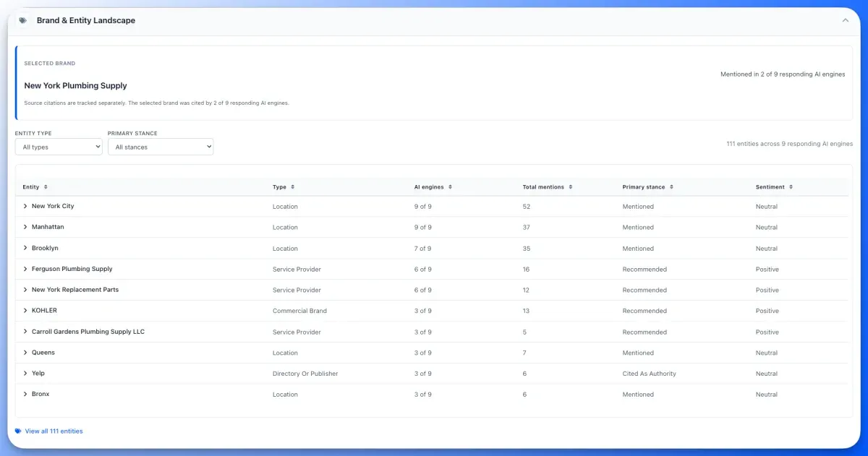Select the KOHLER entity name
This screenshot has height=456, width=868.
pyautogui.click(x=44, y=311)
